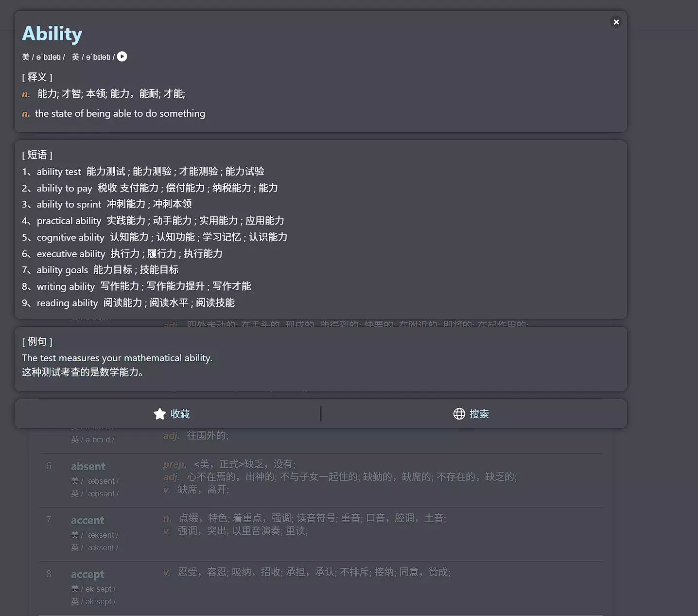The width and height of the screenshot is (698, 616).
Task: Click the globe search icon
Action: [x=459, y=414]
